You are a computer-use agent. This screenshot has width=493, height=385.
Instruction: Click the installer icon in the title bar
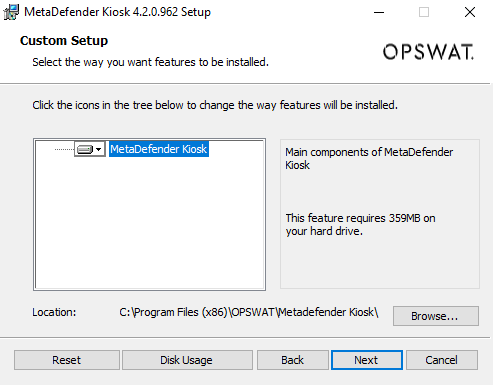(11, 12)
